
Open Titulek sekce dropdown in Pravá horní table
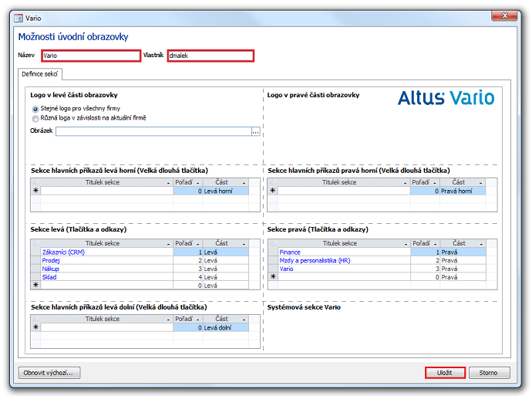click(405, 183)
